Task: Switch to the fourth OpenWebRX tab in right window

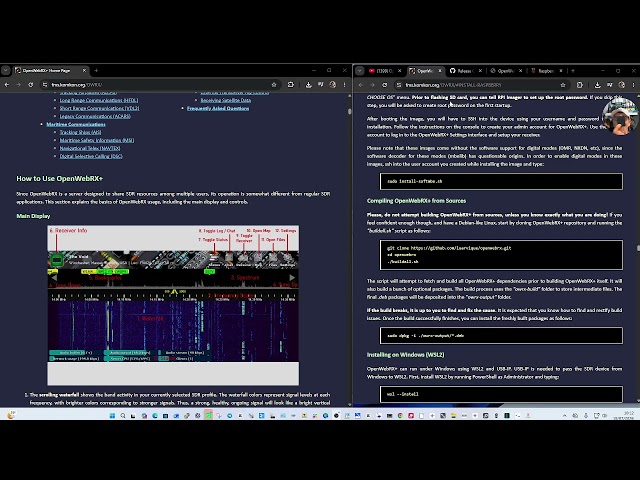Action: 506,71
